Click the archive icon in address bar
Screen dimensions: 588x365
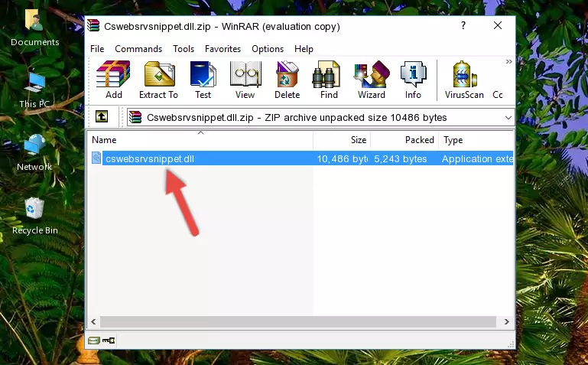tap(135, 117)
